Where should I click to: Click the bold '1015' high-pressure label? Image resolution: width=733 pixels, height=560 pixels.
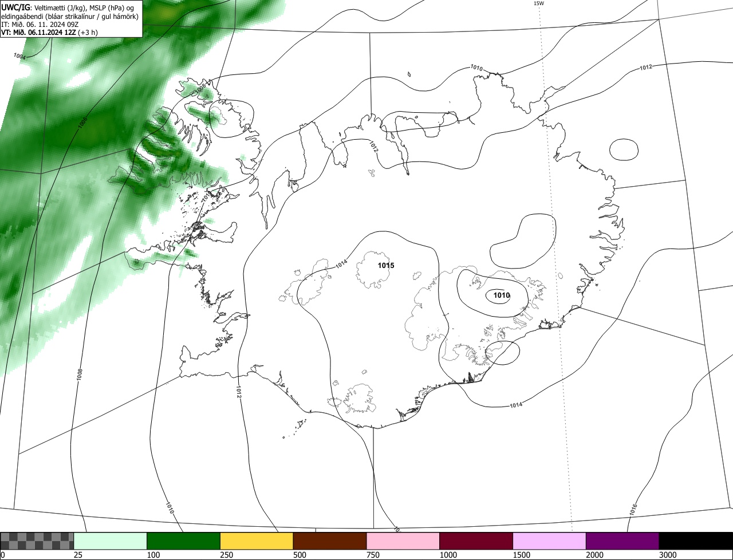(x=386, y=266)
